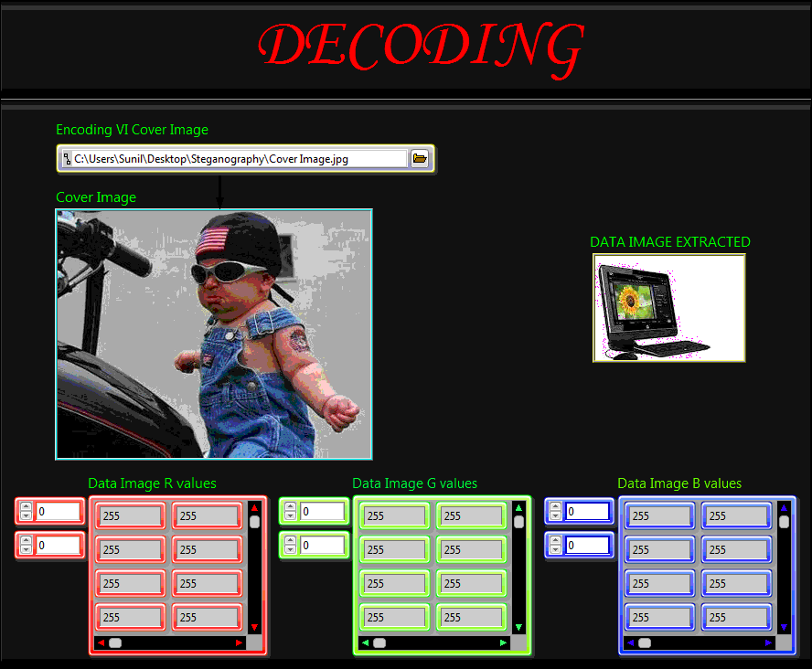The width and height of the screenshot is (812, 669).
Task: Click the R values vertical scrollbar thumb
Action: (x=254, y=522)
